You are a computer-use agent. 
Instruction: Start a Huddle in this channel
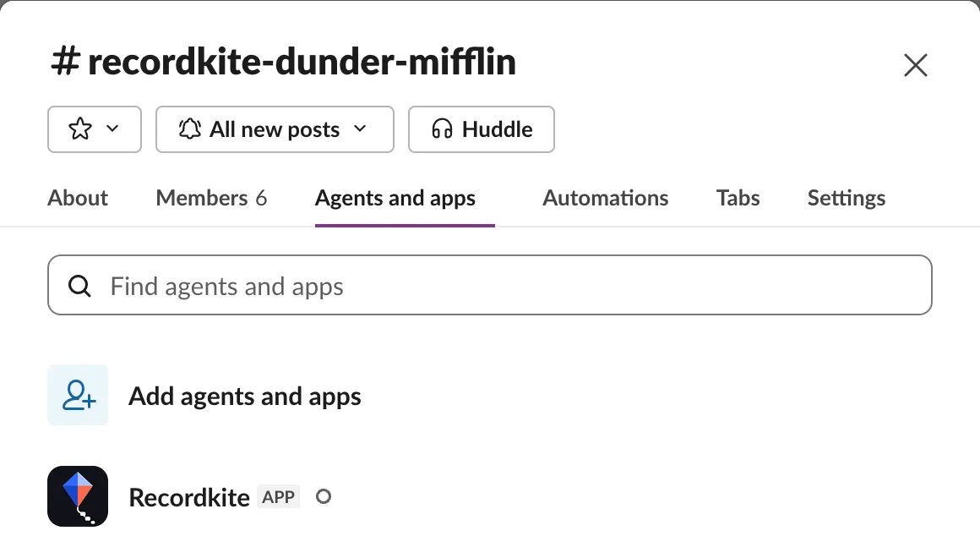(x=482, y=129)
